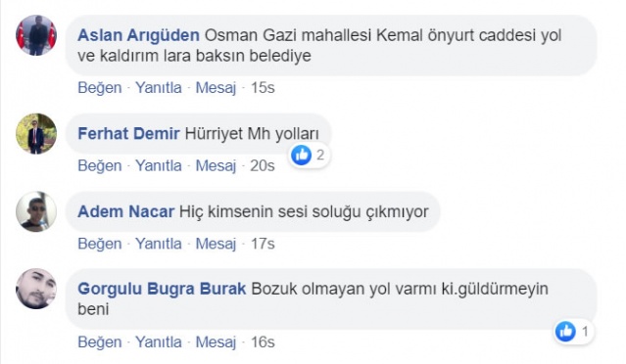Reply to Adem Nacar's comment with Yanıtla
The height and width of the screenshot is (364, 626).
(x=159, y=244)
